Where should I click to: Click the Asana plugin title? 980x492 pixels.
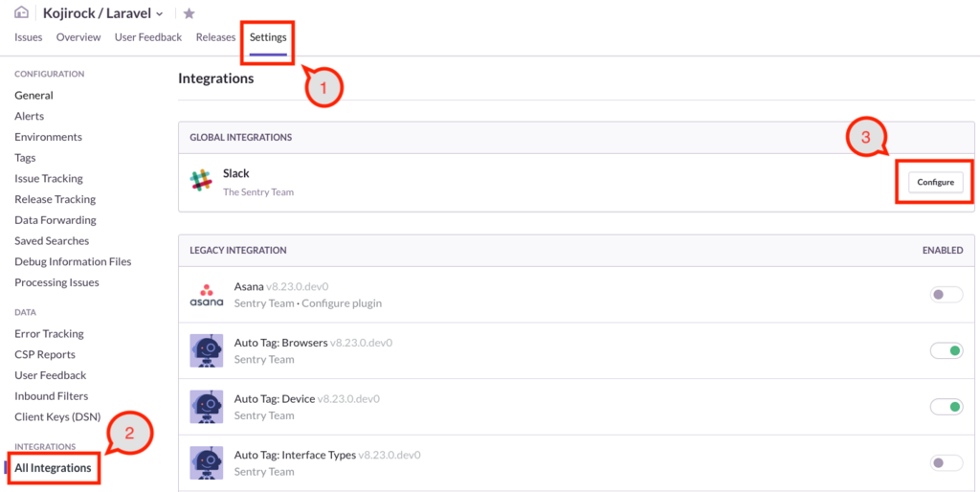[x=248, y=287]
